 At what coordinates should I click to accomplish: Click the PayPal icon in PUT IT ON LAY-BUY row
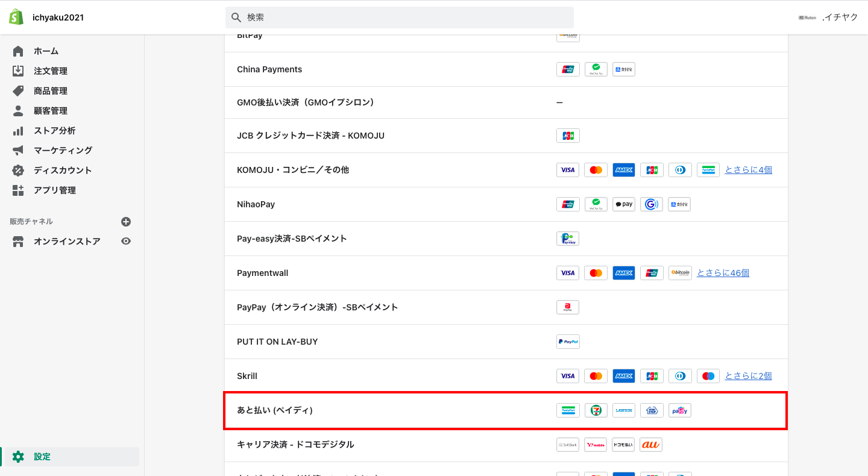click(x=568, y=342)
